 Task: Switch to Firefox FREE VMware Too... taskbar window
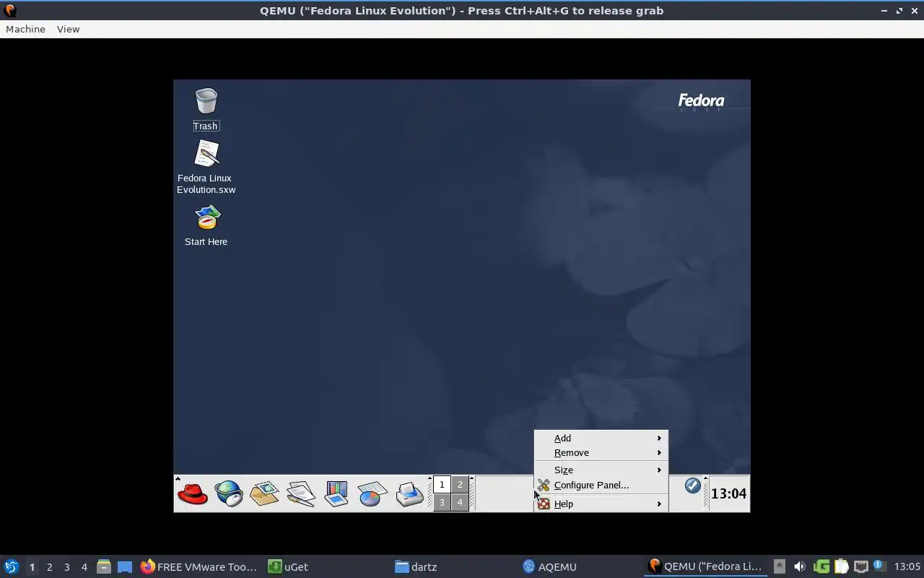pyautogui.click(x=199, y=566)
